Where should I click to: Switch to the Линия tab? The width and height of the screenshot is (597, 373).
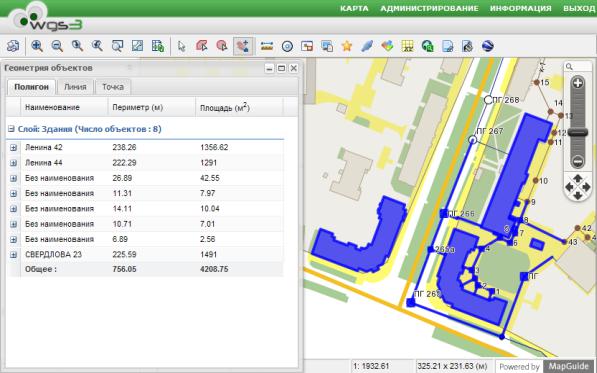pyautogui.click(x=75, y=87)
